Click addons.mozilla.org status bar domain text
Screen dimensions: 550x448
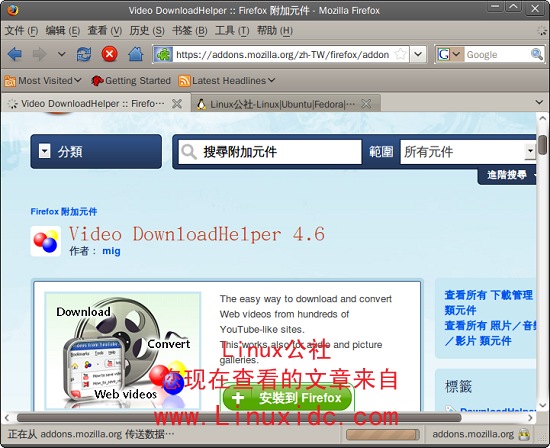(473, 434)
